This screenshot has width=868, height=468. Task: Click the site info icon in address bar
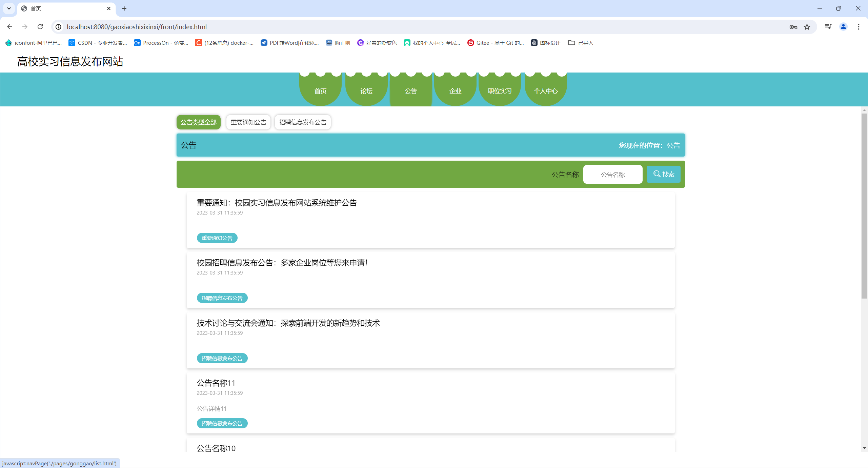pyautogui.click(x=59, y=27)
